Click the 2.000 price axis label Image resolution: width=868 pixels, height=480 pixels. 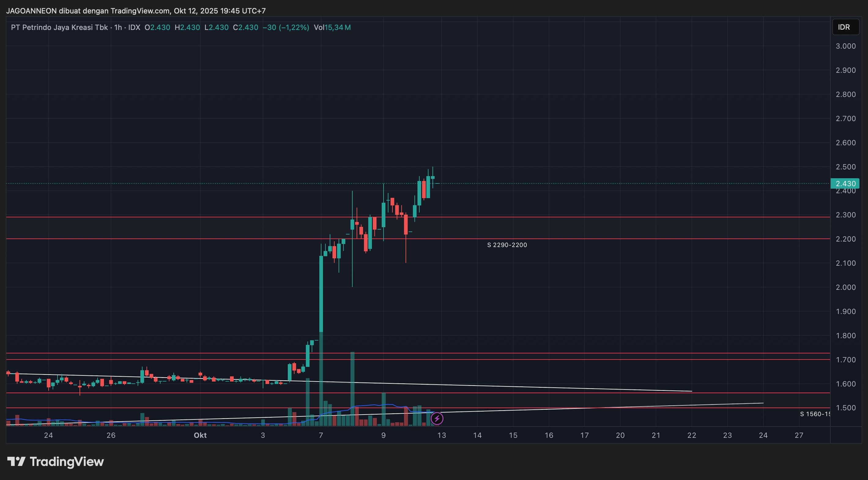[845, 287]
